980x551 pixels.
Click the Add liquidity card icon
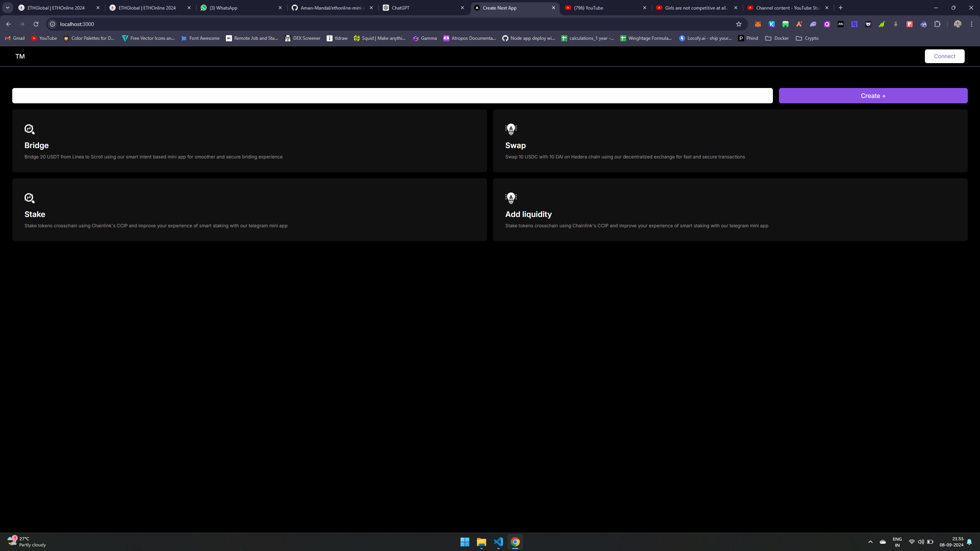511,198
